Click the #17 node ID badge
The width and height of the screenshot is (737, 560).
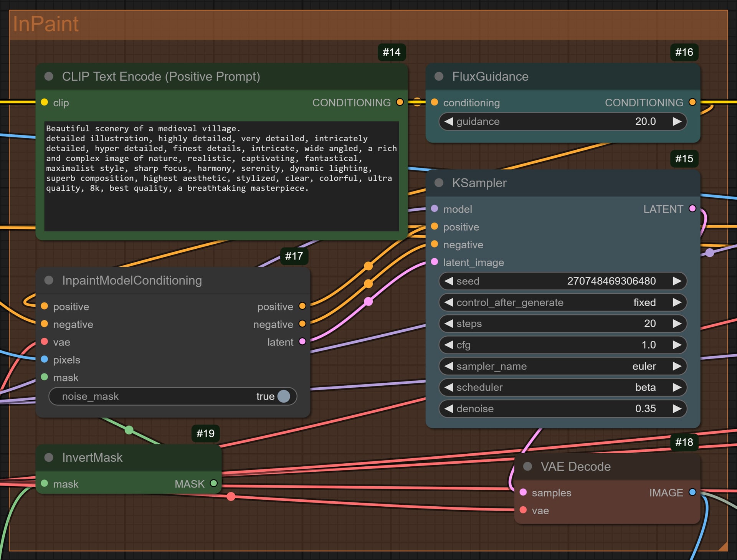(x=294, y=256)
